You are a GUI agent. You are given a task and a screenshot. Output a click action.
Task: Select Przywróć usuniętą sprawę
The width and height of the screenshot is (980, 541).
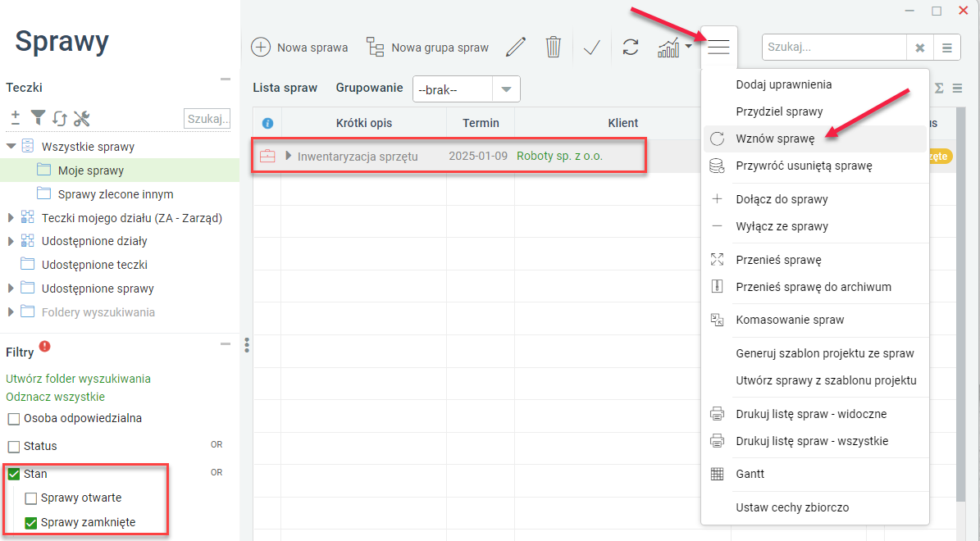[x=814, y=166]
